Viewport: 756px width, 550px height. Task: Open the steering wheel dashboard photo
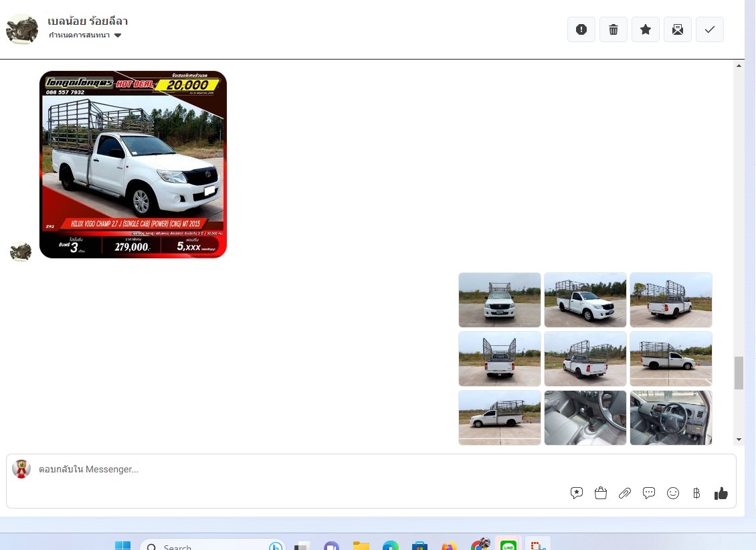click(671, 418)
